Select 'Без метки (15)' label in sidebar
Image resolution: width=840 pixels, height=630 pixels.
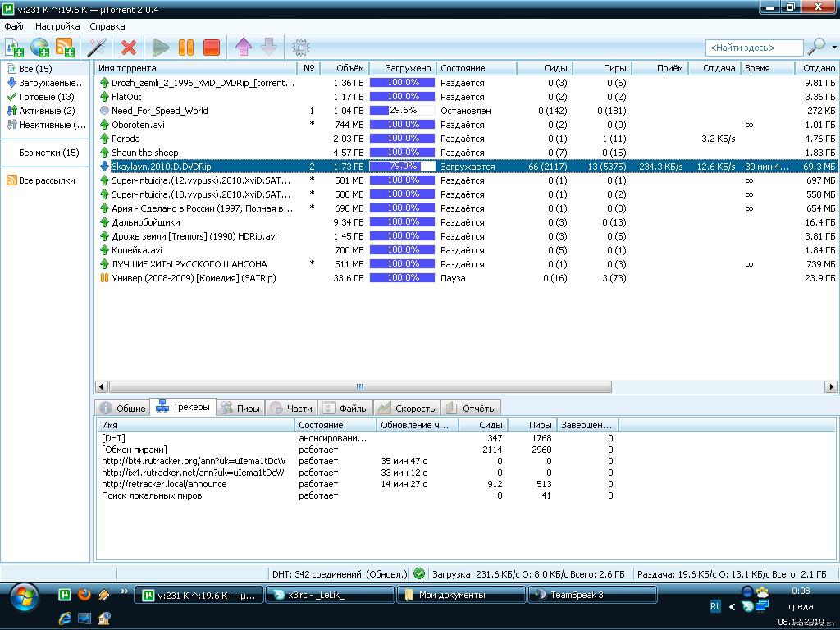[x=48, y=152]
